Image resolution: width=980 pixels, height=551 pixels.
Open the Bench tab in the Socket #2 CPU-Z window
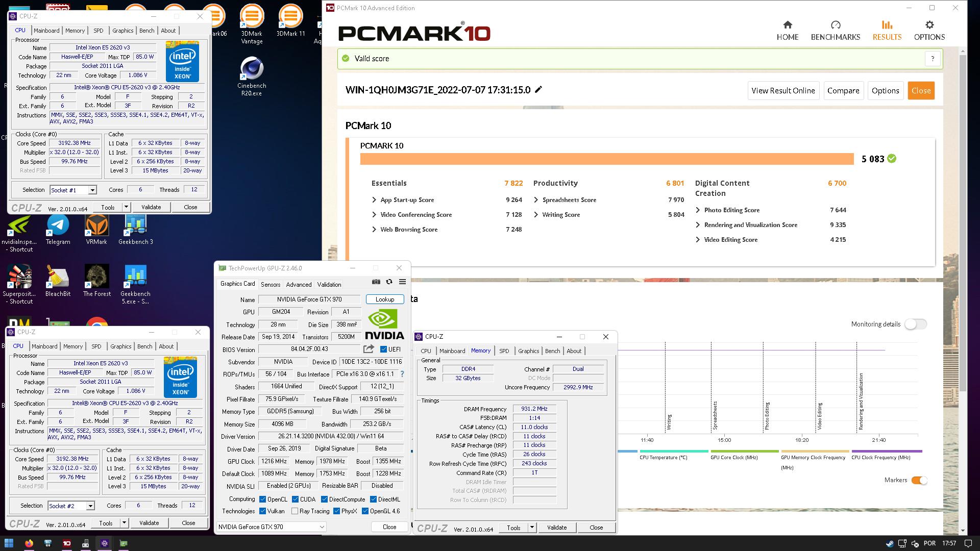144,346
